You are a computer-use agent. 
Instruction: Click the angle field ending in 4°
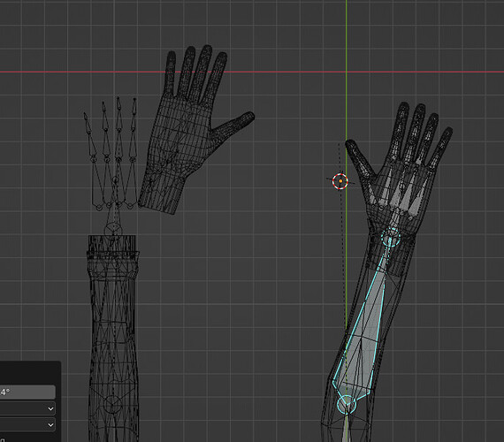click(27, 392)
